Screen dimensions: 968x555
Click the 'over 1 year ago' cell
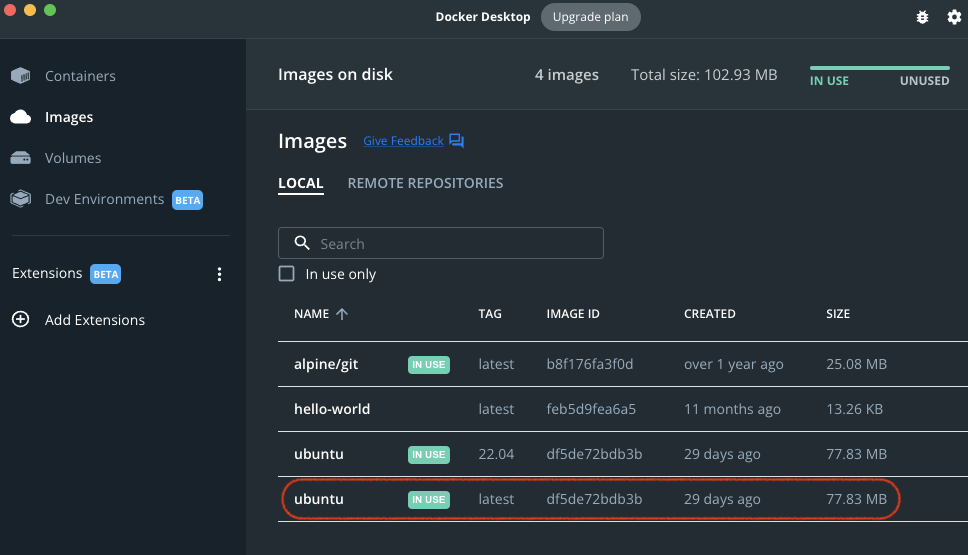point(733,364)
